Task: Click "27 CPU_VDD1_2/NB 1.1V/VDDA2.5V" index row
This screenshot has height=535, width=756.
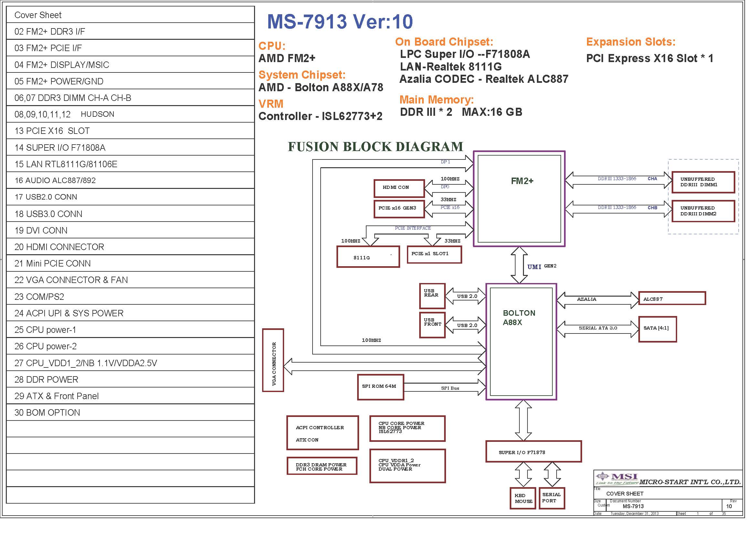Action: [130, 363]
